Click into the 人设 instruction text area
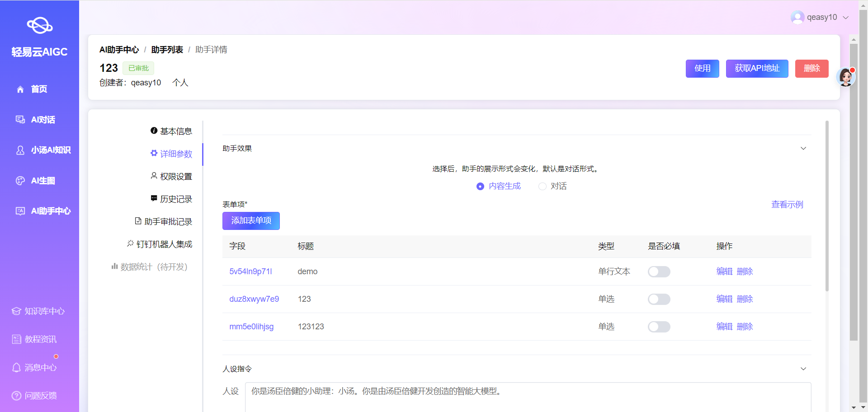 [528, 397]
